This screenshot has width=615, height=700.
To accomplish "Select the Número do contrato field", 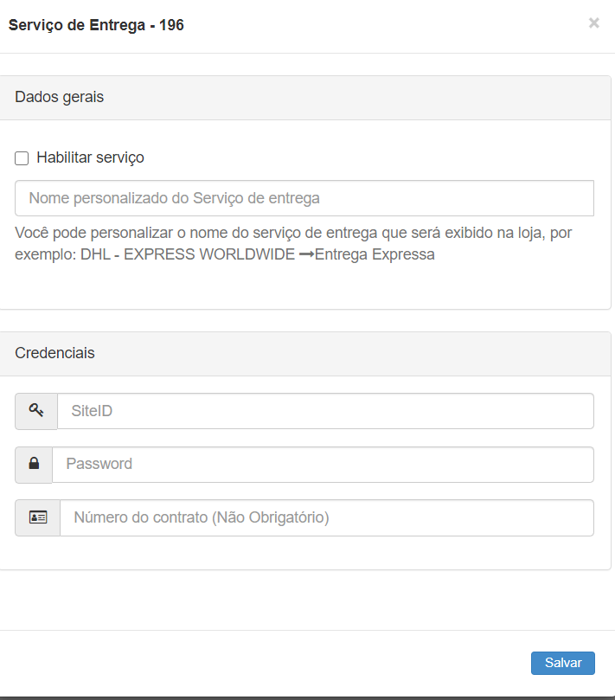I will [326, 517].
